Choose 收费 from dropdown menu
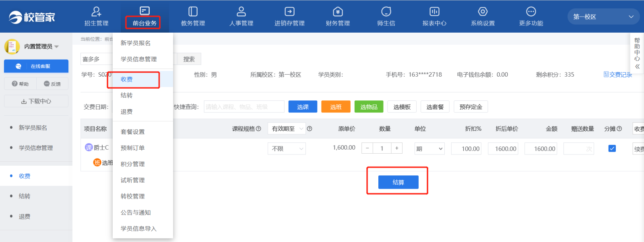644x242 pixels. (143, 79)
